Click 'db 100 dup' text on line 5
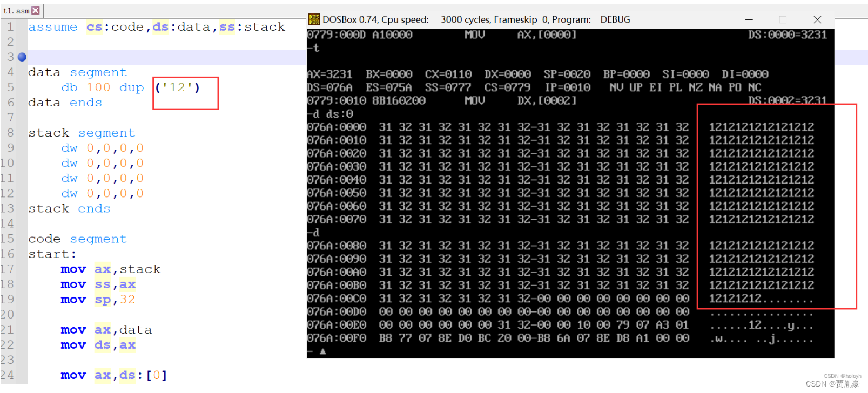 click(103, 87)
